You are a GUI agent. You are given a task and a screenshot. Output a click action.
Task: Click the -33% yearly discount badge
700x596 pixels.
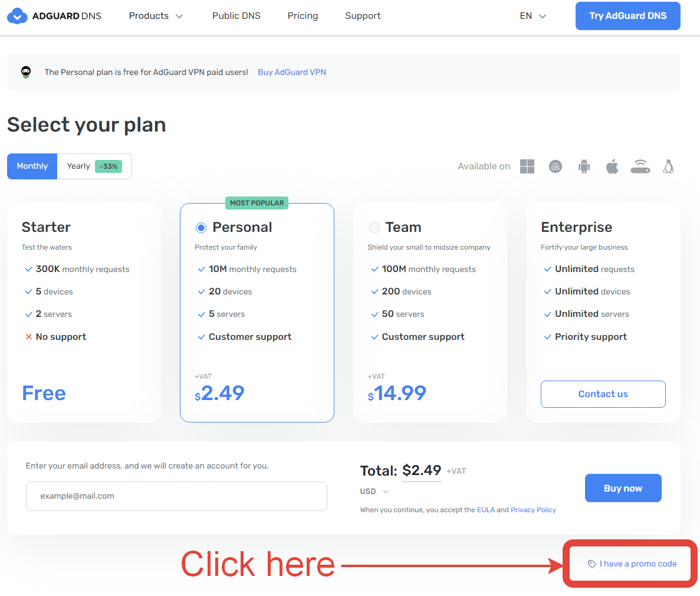(x=109, y=166)
